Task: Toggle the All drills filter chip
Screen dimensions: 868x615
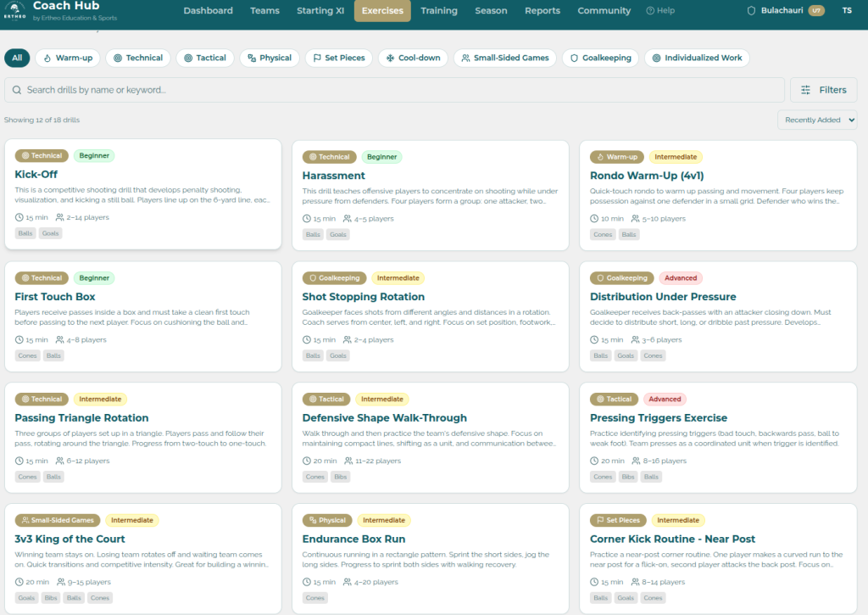Action: pos(17,58)
